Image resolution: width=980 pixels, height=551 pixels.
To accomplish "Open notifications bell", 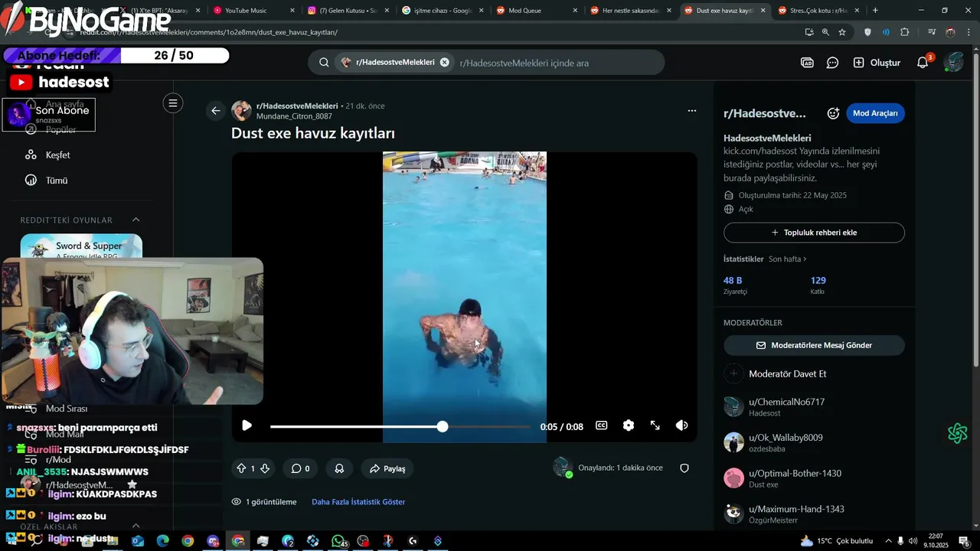I will click(923, 63).
